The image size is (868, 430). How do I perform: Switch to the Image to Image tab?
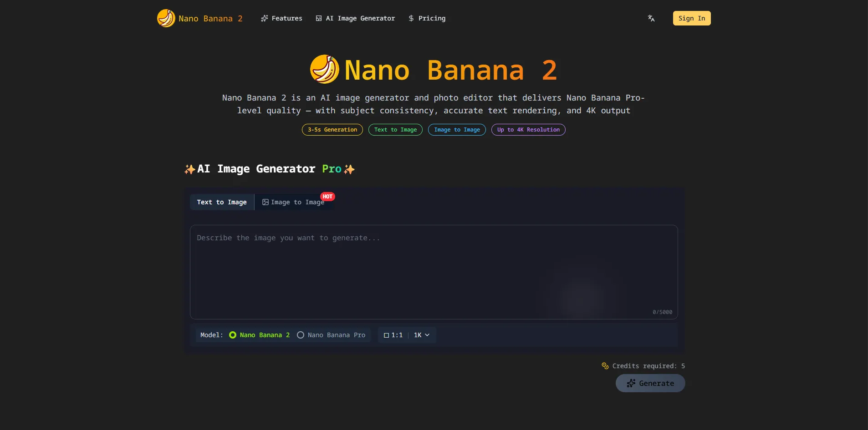click(x=293, y=202)
